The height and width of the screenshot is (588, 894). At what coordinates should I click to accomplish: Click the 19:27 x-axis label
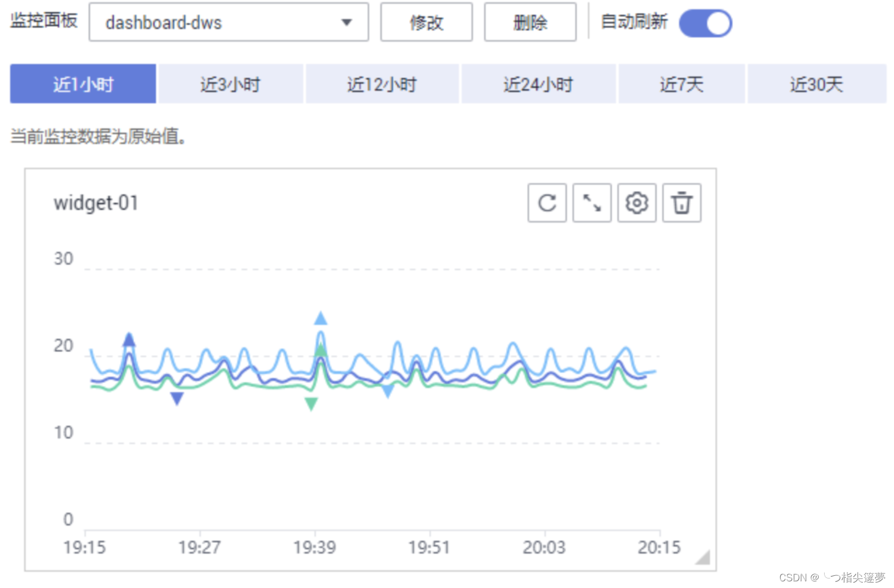pos(200,548)
